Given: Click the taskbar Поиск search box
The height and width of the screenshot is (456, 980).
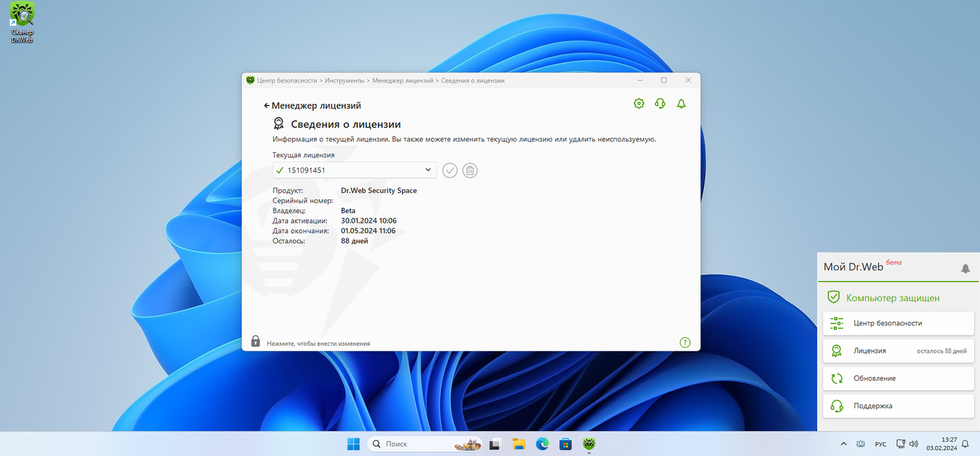Looking at the screenshot, I should coord(425,444).
